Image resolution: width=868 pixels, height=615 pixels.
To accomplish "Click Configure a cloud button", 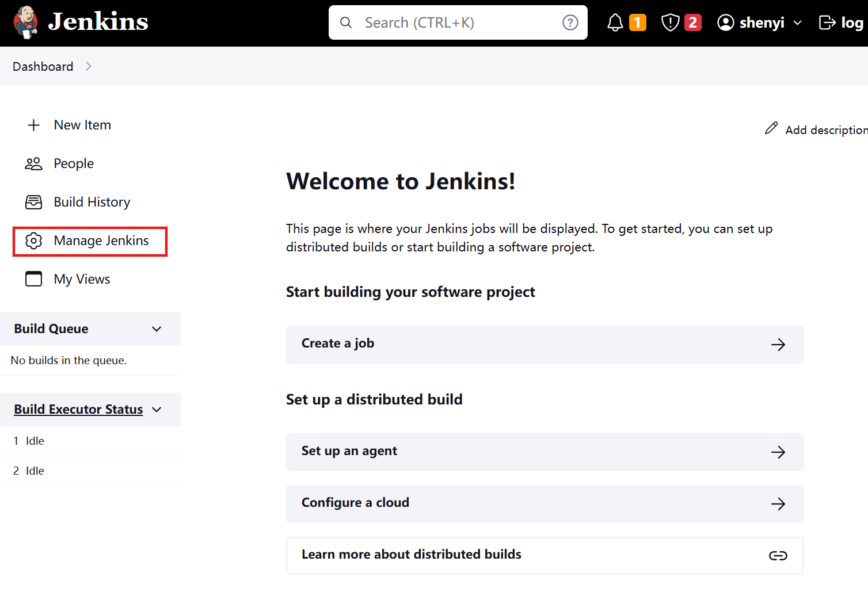I will pos(545,503).
